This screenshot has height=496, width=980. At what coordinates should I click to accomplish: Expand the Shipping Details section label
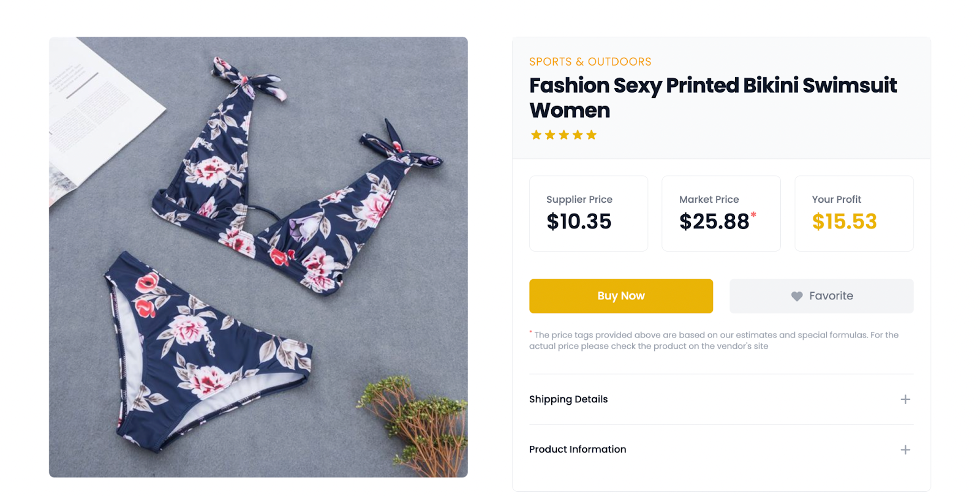(x=568, y=399)
